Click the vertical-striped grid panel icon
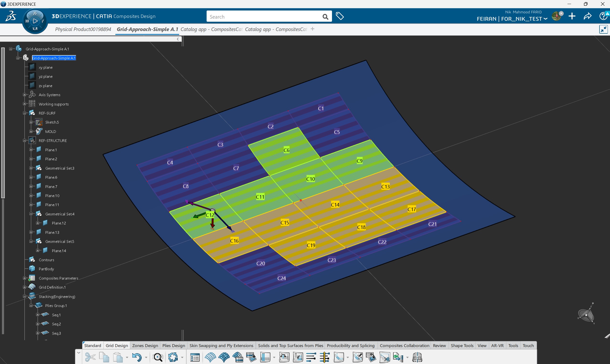The height and width of the screenshot is (364, 610). pyautogui.click(x=265, y=357)
